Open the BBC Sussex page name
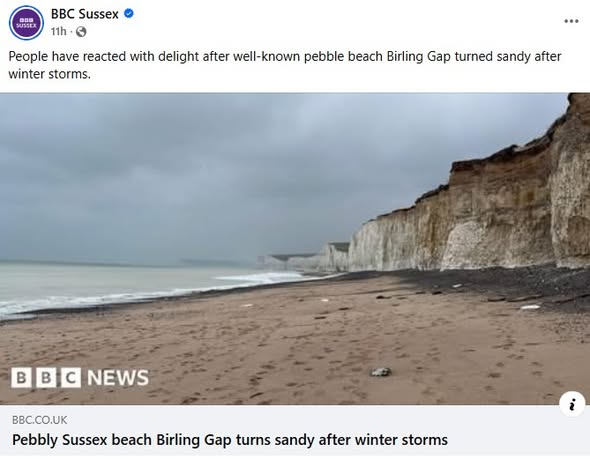This screenshot has height=459, width=590. (85, 14)
